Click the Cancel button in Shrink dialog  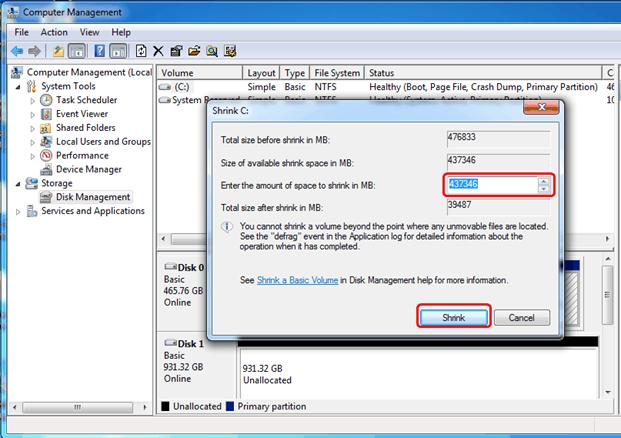[x=522, y=318]
